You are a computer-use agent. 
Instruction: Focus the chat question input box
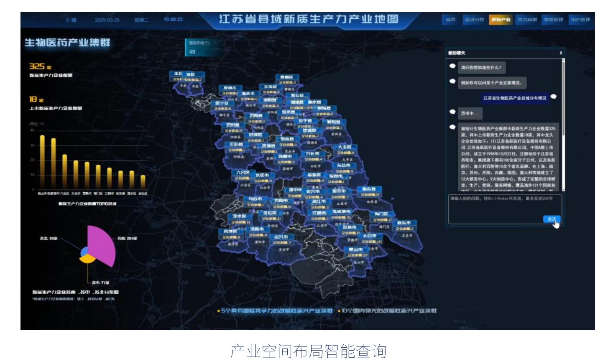(x=505, y=209)
